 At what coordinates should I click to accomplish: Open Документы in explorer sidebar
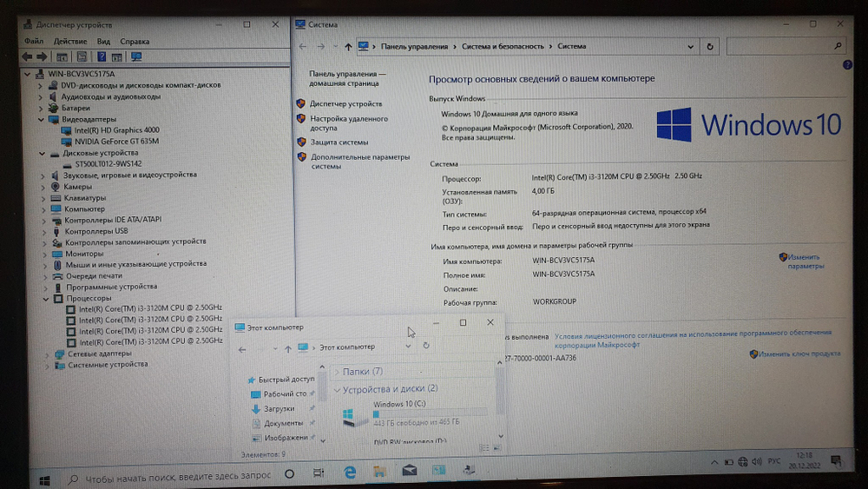coord(284,423)
